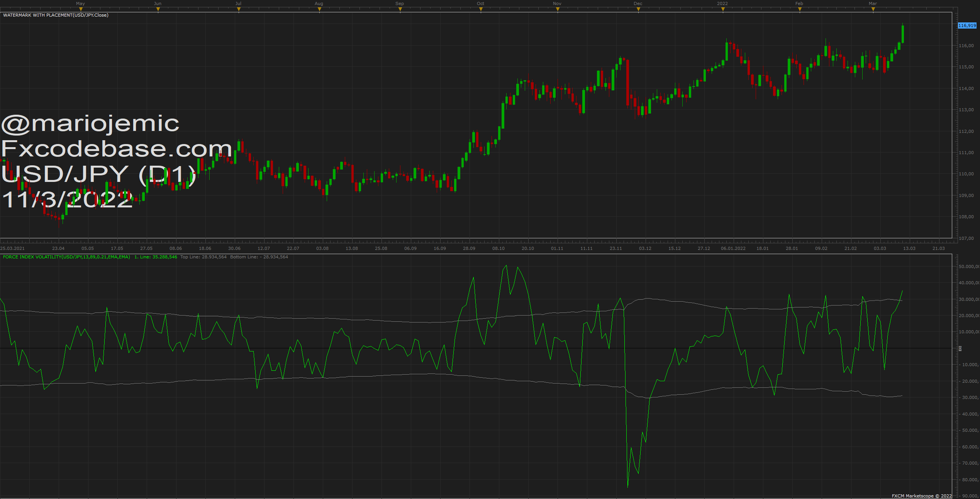The image size is (980, 499).
Task: Jump to the Jul month marker
Action: point(238,3)
